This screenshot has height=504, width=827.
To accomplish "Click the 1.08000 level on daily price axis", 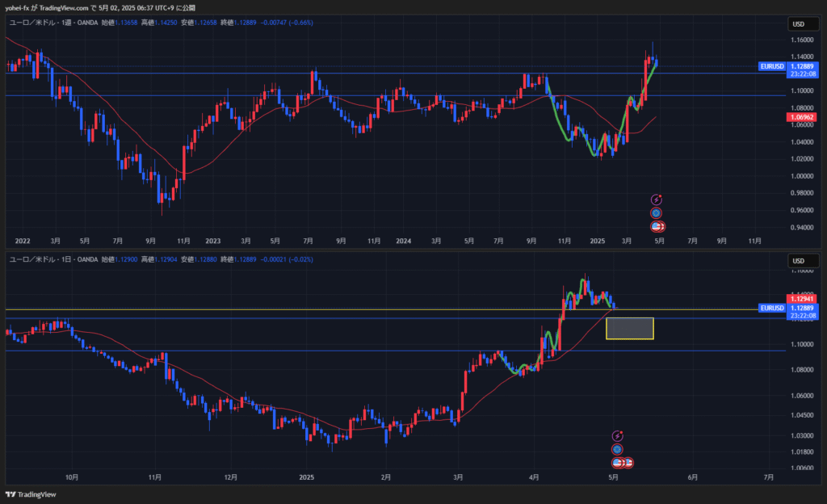I will point(802,370).
